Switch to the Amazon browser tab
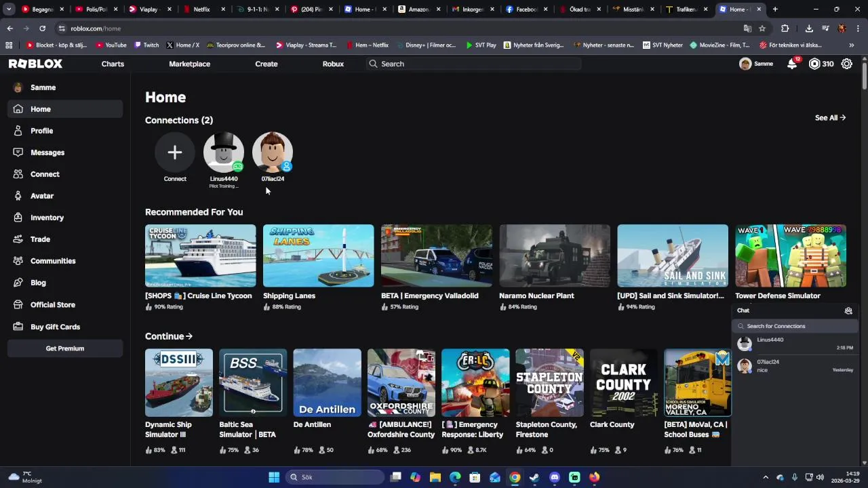868x488 pixels. click(x=419, y=9)
